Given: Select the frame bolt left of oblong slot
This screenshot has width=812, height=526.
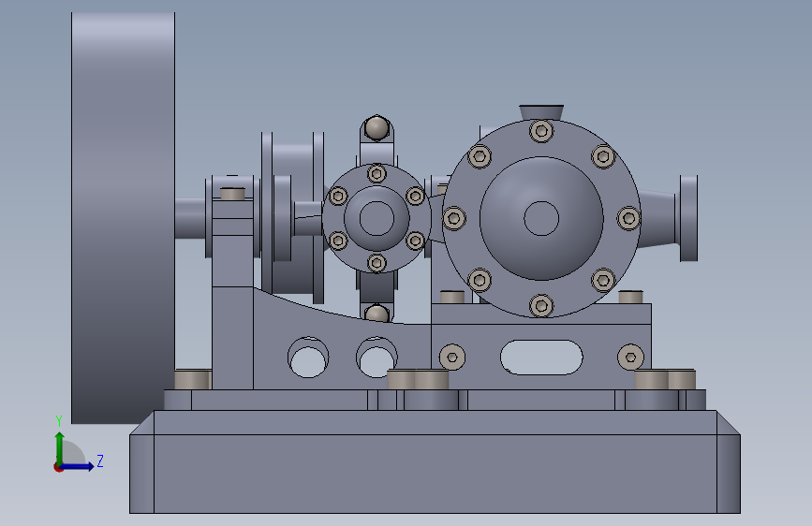Looking at the screenshot, I should [452, 358].
